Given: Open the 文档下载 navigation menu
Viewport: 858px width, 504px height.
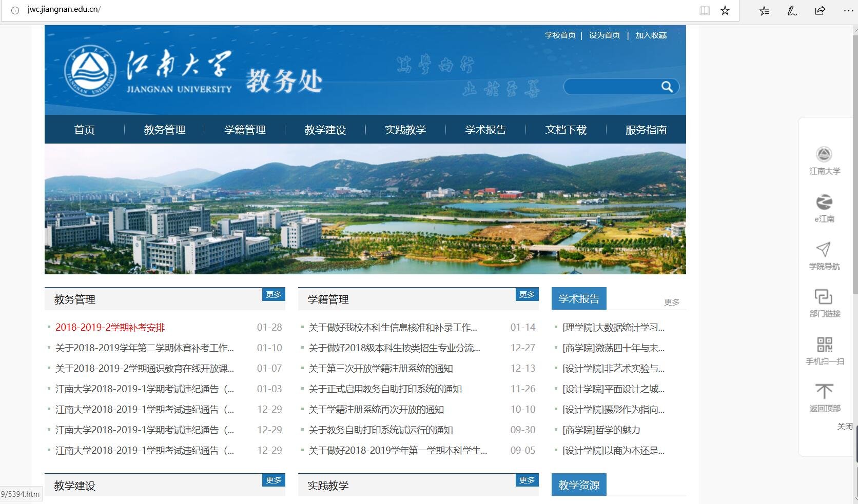Looking at the screenshot, I should 567,130.
